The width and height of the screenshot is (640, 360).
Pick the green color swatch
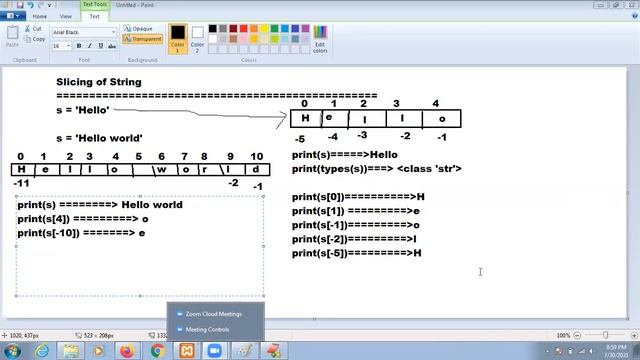[275, 28]
